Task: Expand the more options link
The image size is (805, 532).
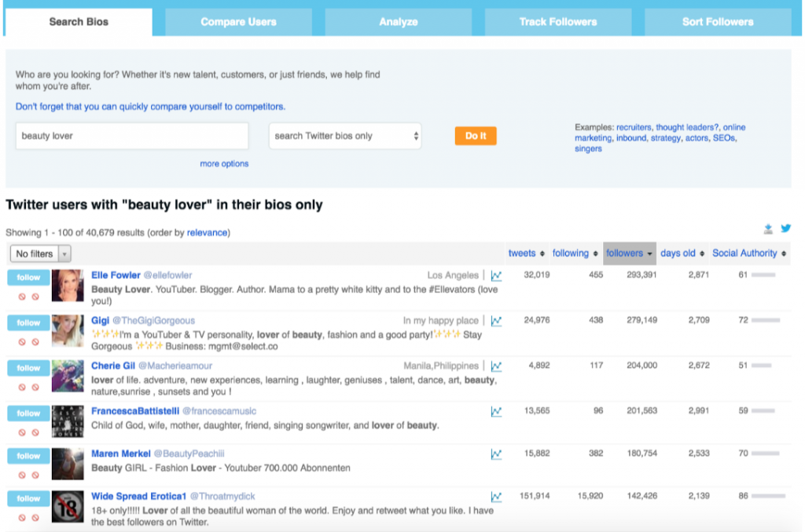Action: tap(224, 163)
